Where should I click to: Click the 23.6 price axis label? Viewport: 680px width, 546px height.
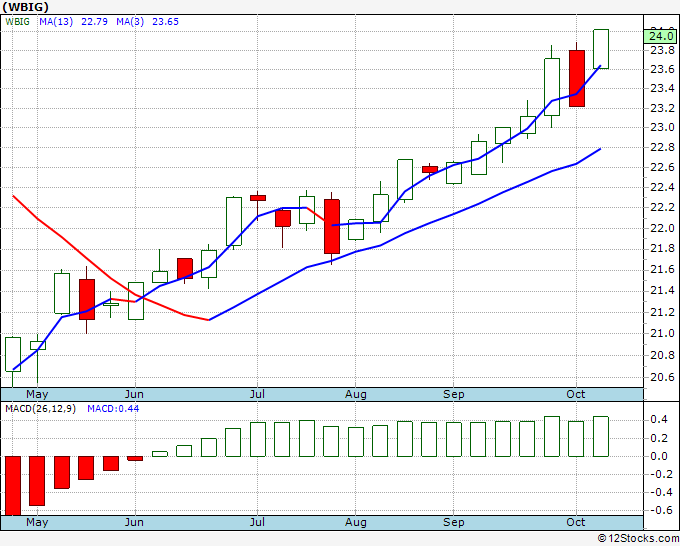point(662,69)
